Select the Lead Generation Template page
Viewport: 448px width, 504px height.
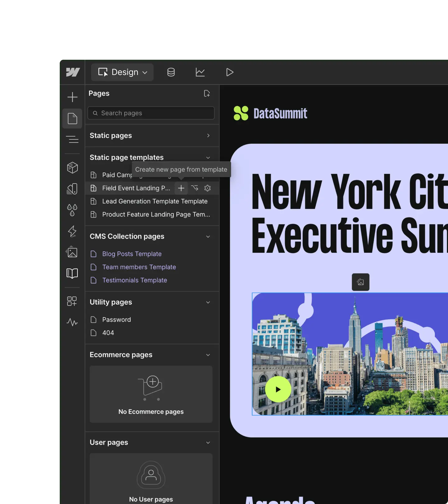click(155, 201)
